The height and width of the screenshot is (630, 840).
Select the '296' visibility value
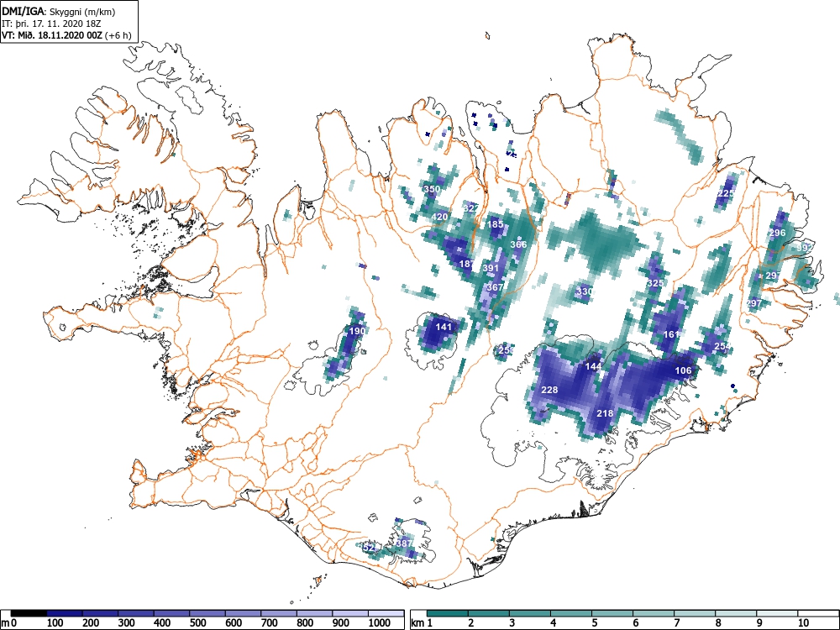coord(777,233)
